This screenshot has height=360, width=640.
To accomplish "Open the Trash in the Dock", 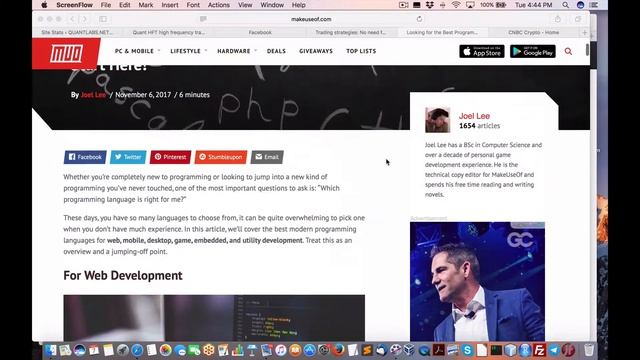I will [589, 350].
